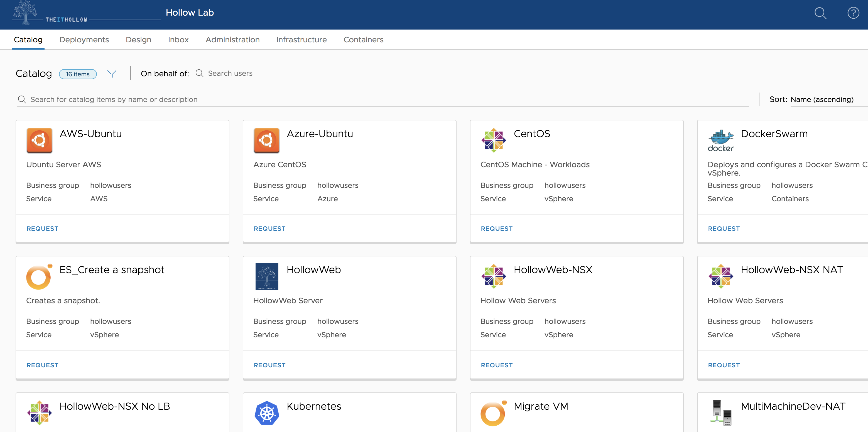The height and width of the screenshot is (432, 868).
Task: Click the AWS-Ubuntu orange Ubuntu icon
Action: pyautogui.click(x=40, y=140)
